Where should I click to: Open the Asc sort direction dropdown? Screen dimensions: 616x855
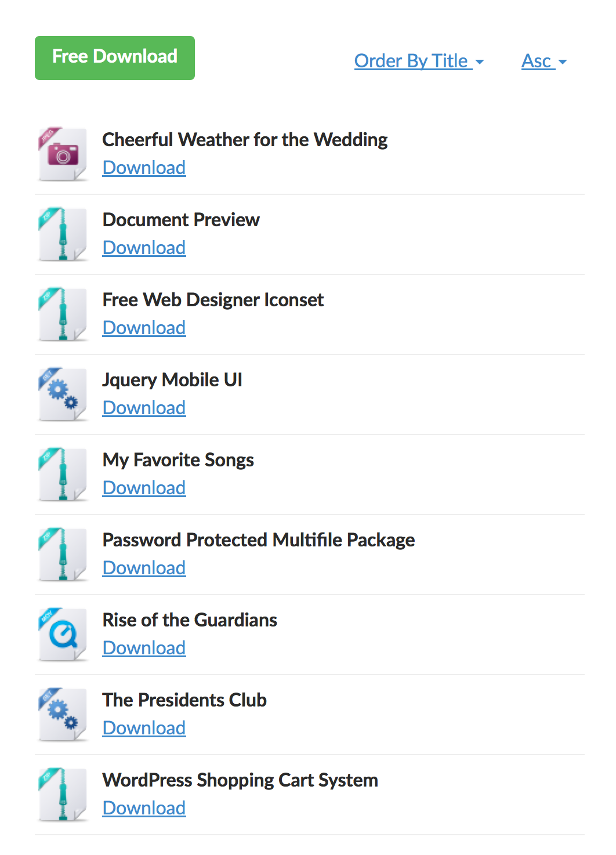(544, 61)
